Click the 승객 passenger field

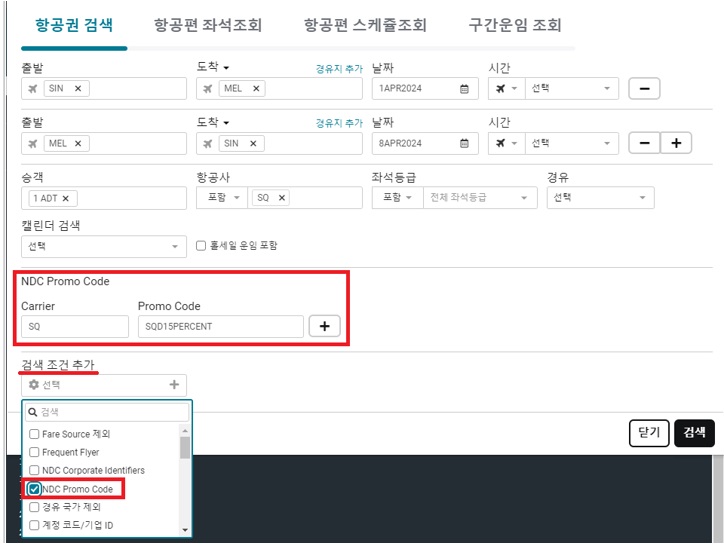click(104, 198)
